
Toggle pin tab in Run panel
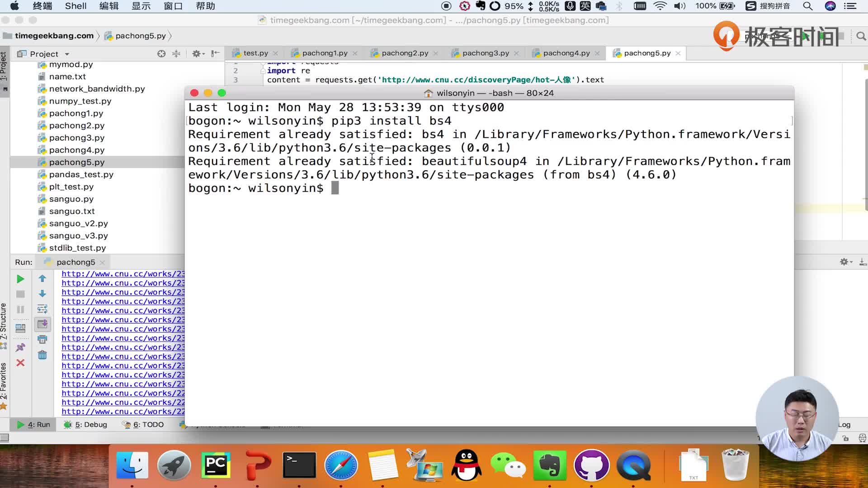tap(20, 347)
